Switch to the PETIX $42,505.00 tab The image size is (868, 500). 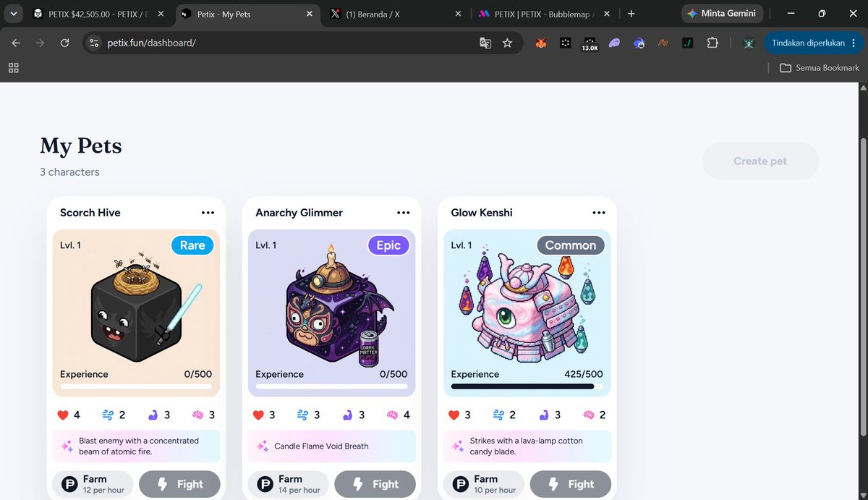pyautogui.click(x=99, y=14)
